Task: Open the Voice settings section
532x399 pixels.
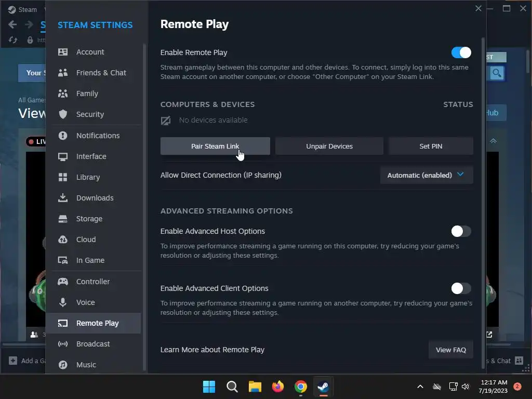Action: coord(94,302)
